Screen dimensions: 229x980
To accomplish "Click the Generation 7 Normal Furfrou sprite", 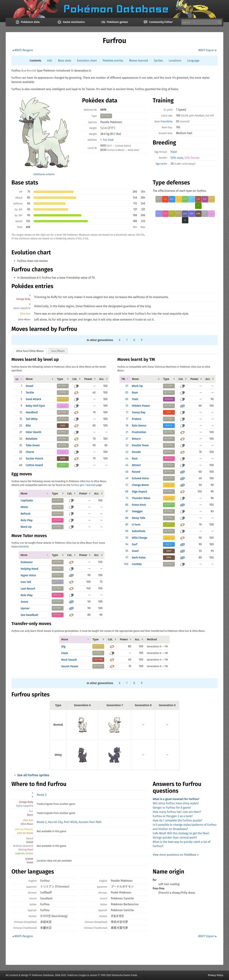I will tap(114, 725).
